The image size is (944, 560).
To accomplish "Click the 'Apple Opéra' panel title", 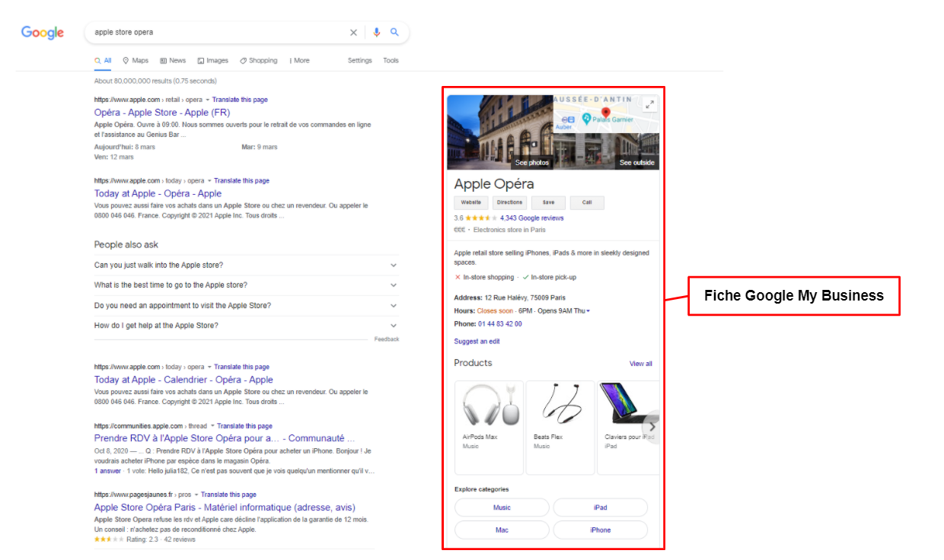I will [x=494, y=184].
